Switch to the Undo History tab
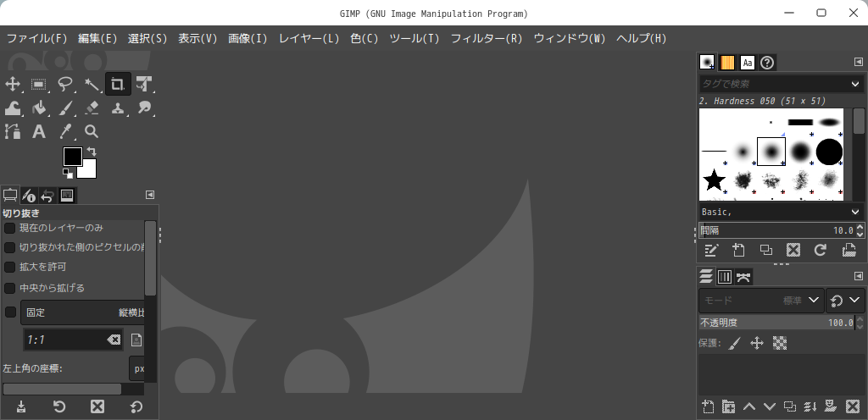This screenshot has height=420, width=868. 47,196
